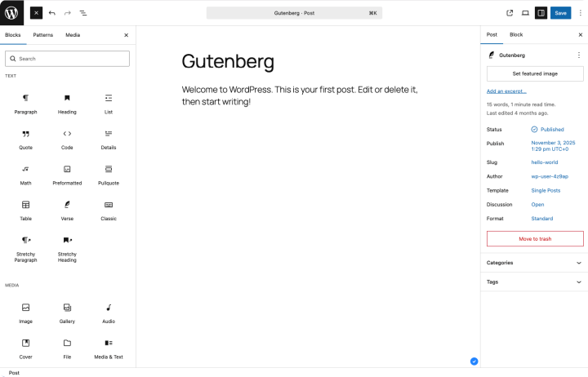Change the Published status
588x377 pixels.
pos(547,129)
